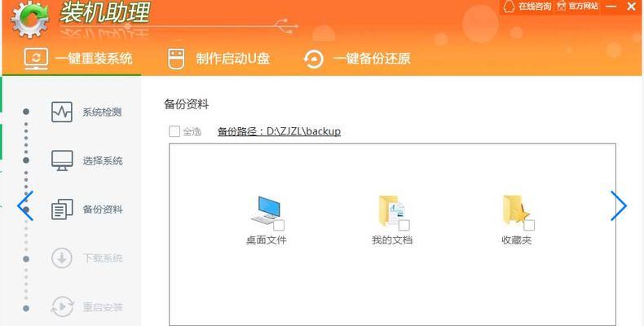Switch to 制作启动U盘 tab

(219, 59)
